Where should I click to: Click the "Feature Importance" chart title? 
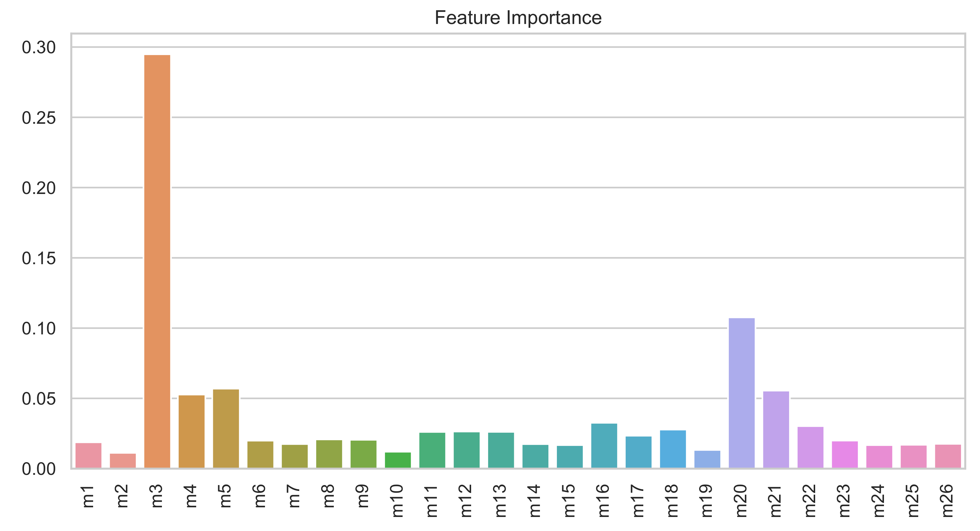[x=518, y=18]
